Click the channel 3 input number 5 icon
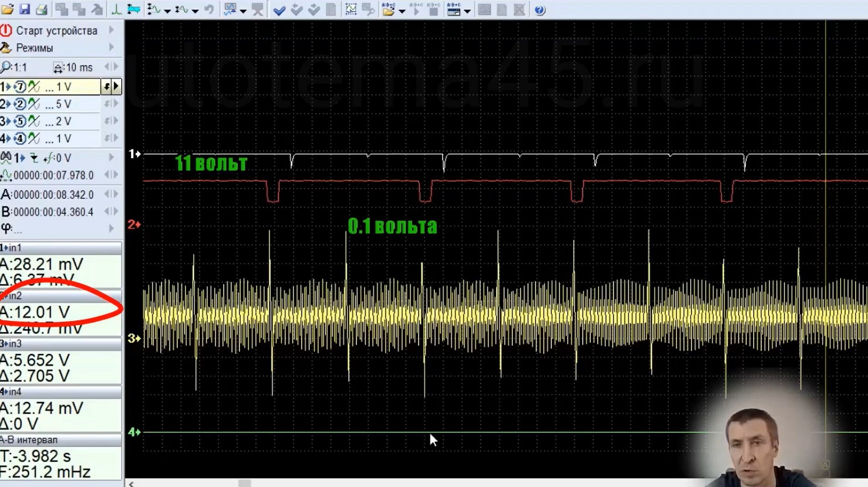The image size is (868, 487). click(x=20, y=121)
